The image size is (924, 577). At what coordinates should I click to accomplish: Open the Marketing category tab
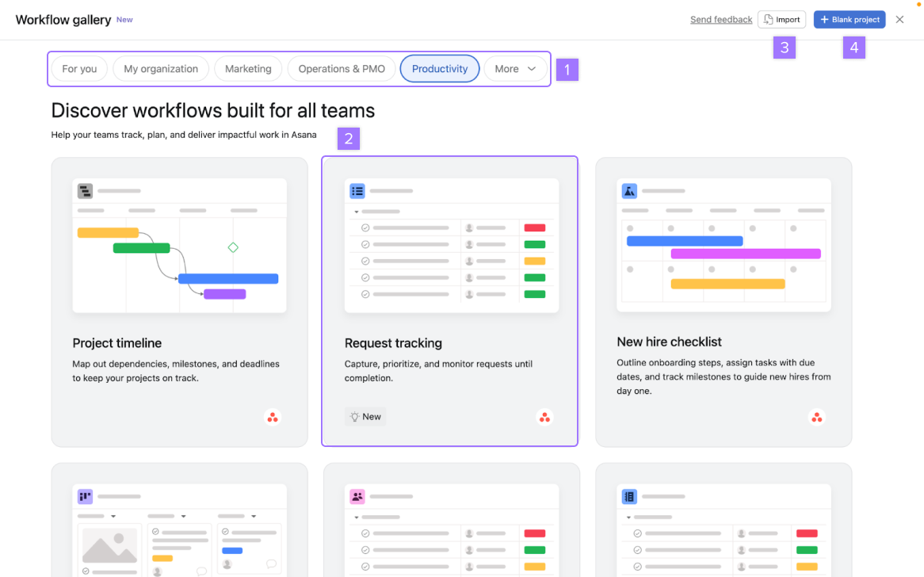[x=248, y=69]
